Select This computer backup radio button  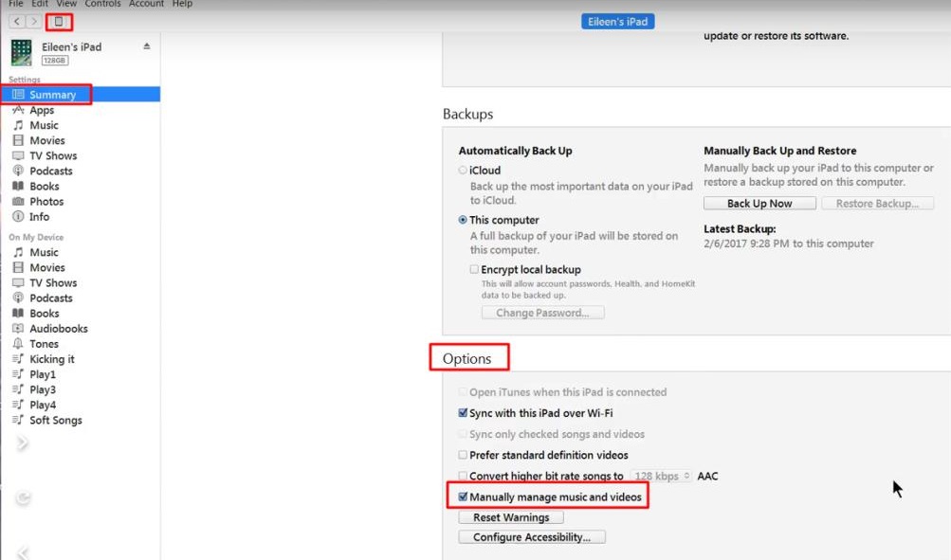[463, 220]
